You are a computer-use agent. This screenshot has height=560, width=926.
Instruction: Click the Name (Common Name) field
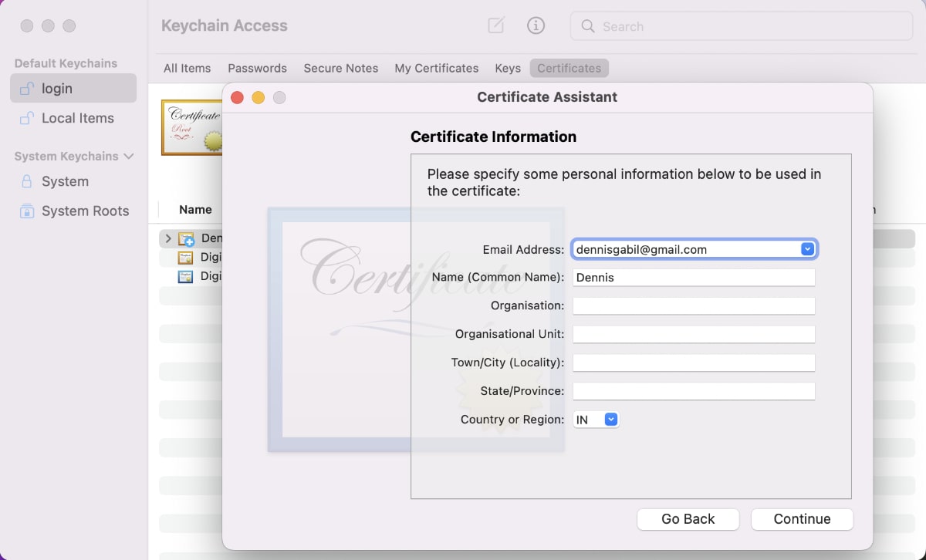[694, 277]
